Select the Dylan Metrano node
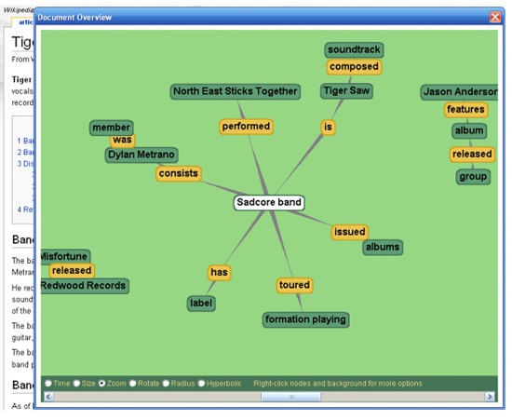Screen dimensions: 512x420 click(141, 155)
